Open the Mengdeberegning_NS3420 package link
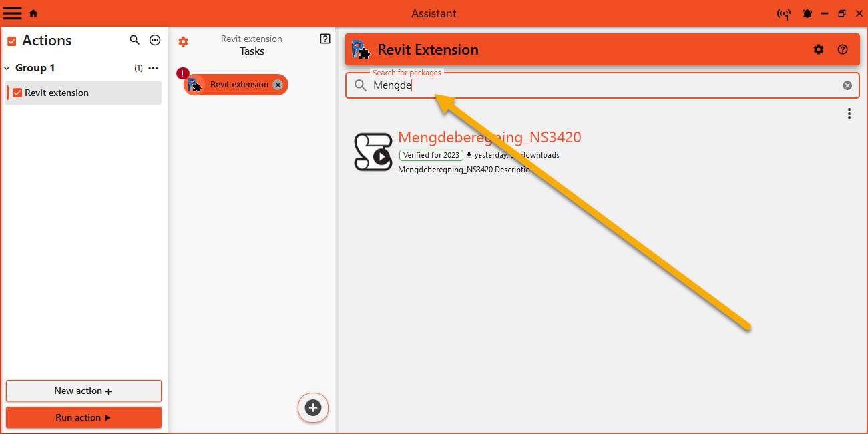Image resolution: width=868 pixels, height=434 pixels. (489, 137)
